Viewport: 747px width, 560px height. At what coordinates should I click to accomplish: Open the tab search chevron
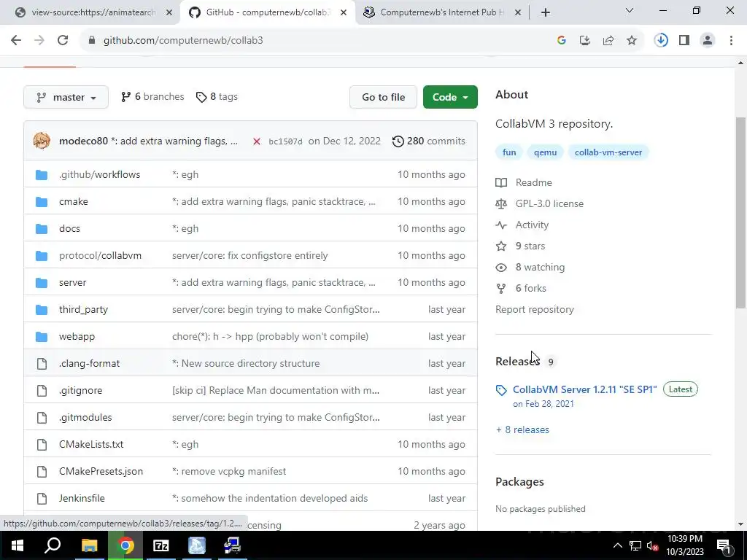pos(630,10)
